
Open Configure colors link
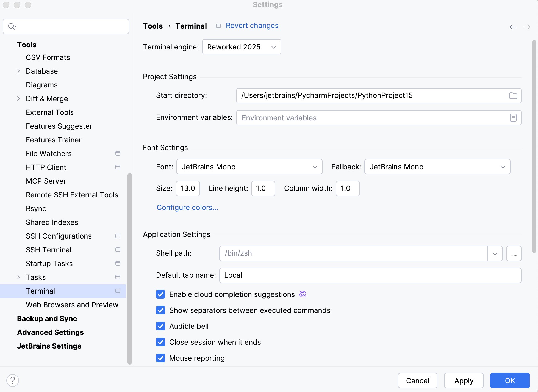pyautogui.click(x=187, y=208)
